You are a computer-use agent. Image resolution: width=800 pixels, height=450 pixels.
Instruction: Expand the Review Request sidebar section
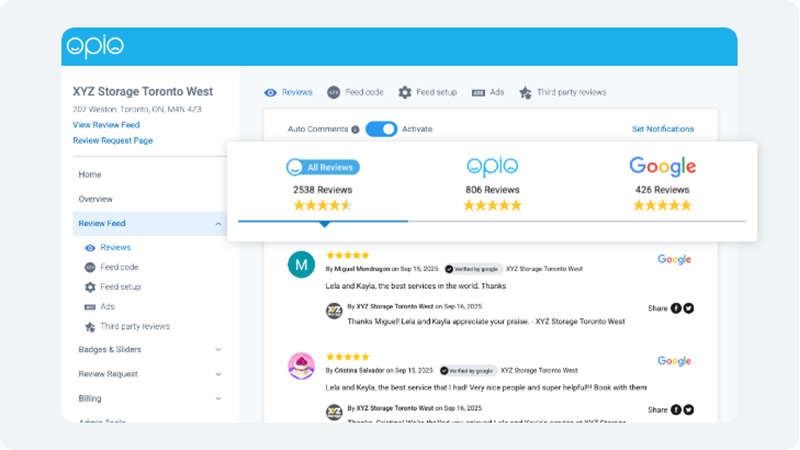(218, 374)
